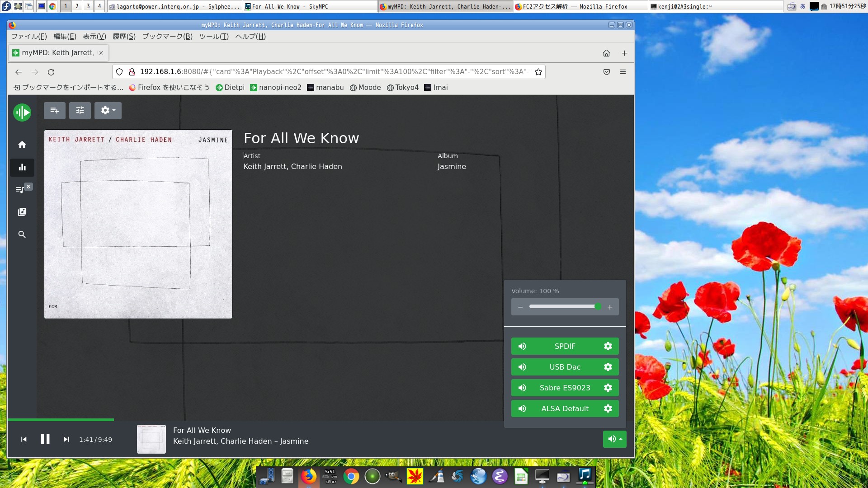
Task: Expand the settings gear dropdown
Action: [108, 111]
